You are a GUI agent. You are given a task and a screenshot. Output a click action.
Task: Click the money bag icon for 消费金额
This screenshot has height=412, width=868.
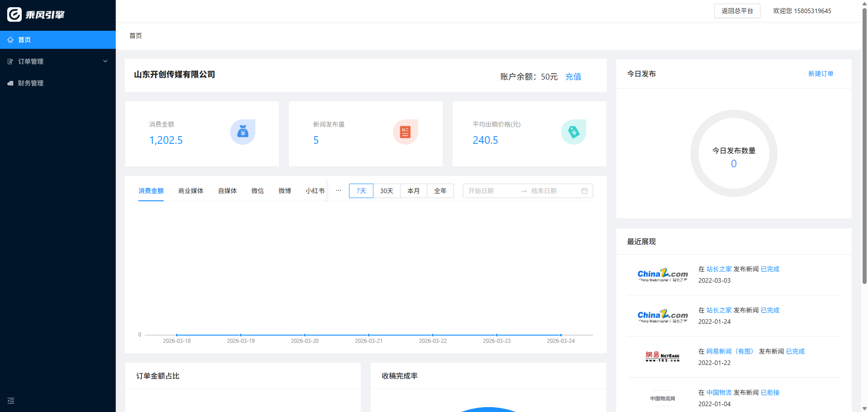(x=243, y=132)
